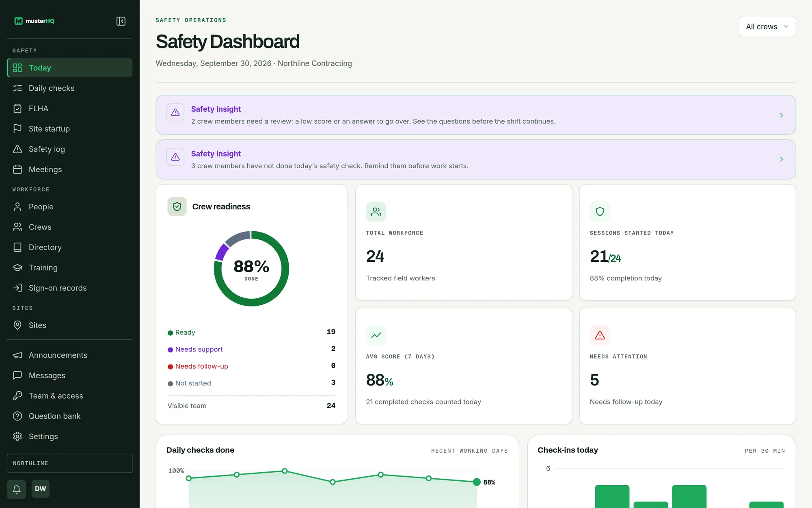Click the People person icon
Viewport: 812px width, 508px height.
[17, 207]
